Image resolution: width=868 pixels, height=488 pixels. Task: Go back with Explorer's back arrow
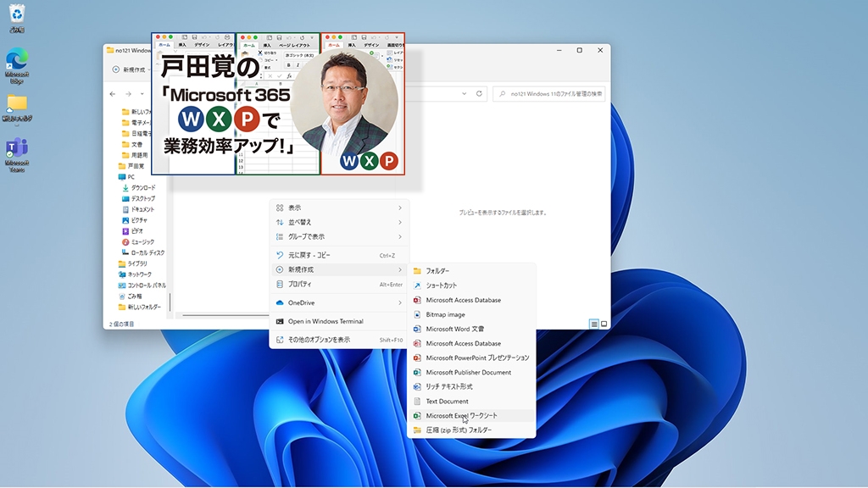click(x=113, y=94)
